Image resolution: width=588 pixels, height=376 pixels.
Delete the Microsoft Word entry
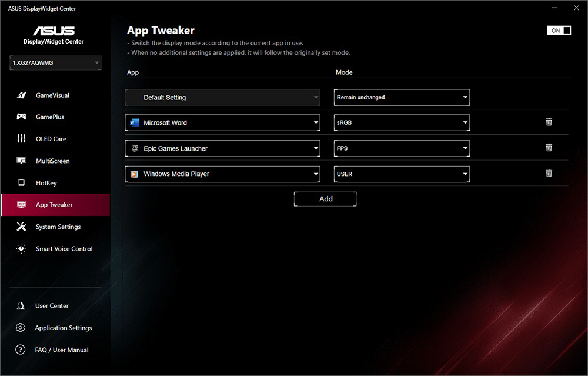pos(549,122)
